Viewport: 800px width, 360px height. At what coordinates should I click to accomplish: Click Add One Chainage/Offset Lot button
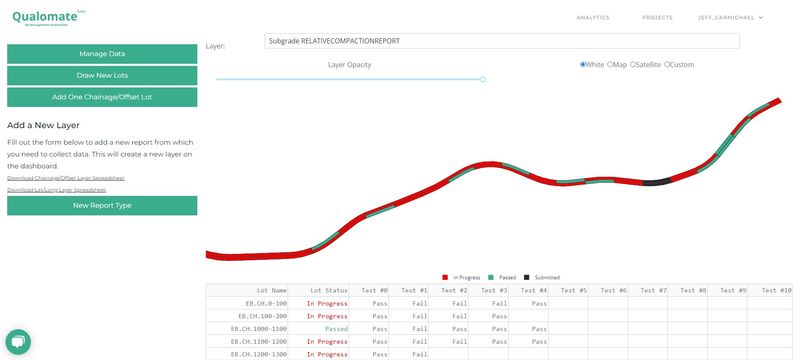pyautogui.click(x=102, y=97)
